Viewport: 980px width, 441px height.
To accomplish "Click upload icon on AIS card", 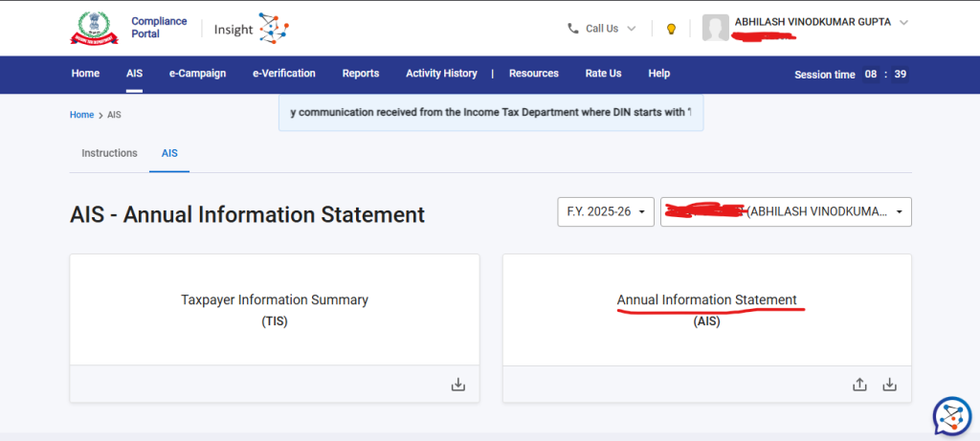I will pos(860,385).
